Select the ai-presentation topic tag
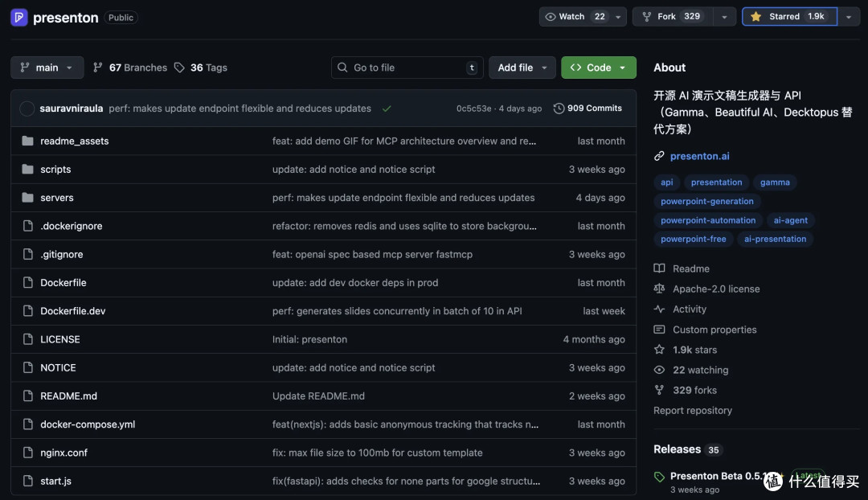The width and height of the screenshot is (868, 500). point(775,240)
